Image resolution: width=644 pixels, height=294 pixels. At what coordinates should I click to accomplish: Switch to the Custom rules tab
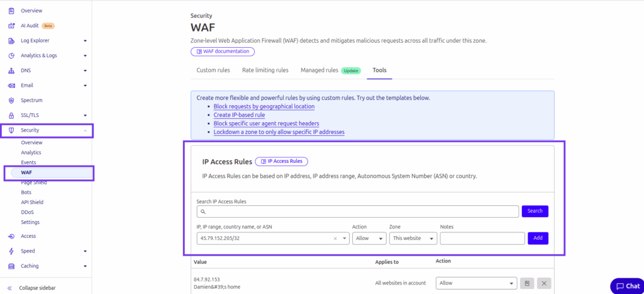coord(213,71)
